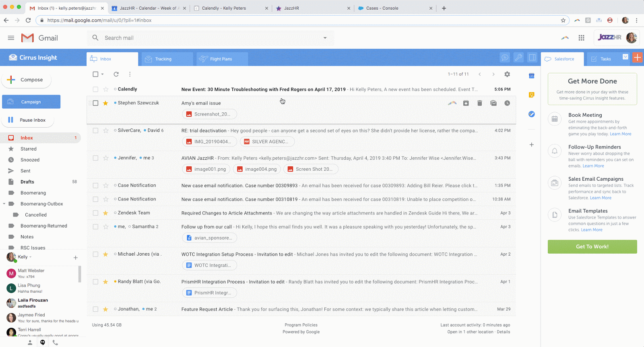Click the Campaign button

point(31,102)
